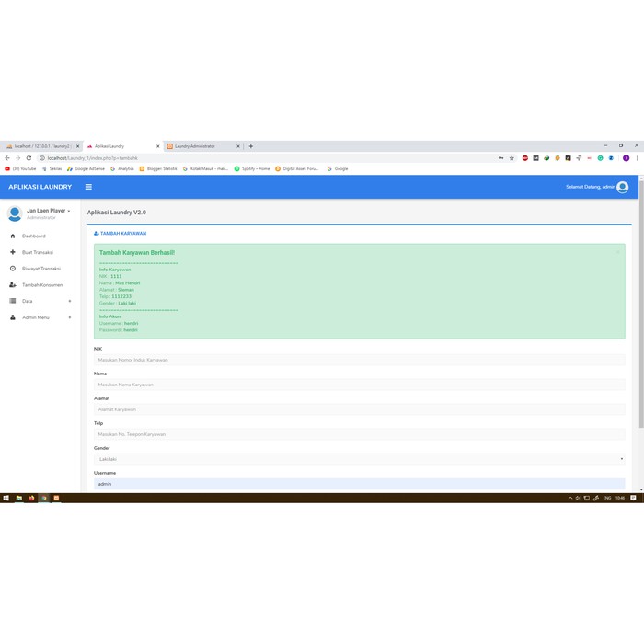
Task: Toggle the sidebar hamburger menu icon
Action: pyautogui.click(x=88, y=187)
